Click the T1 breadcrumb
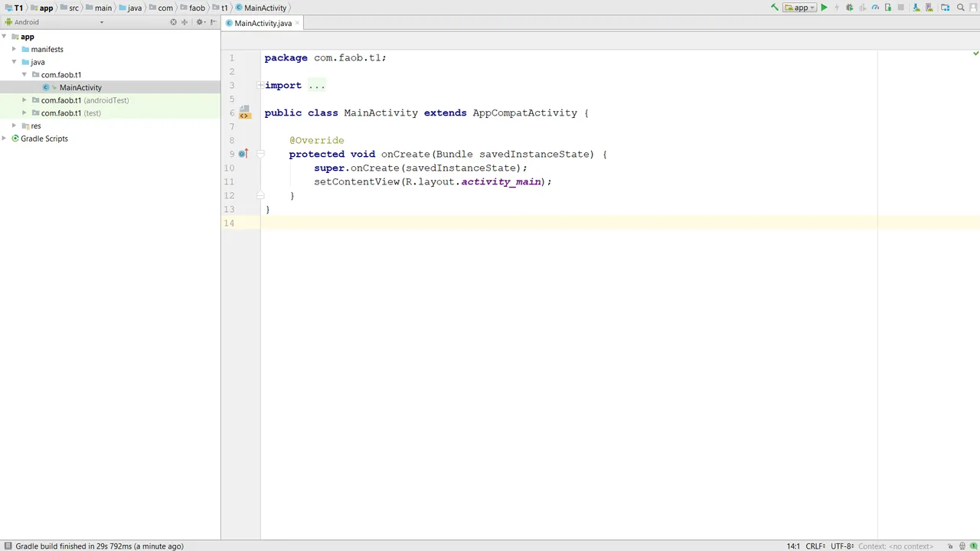 click(x=14, y=8)
